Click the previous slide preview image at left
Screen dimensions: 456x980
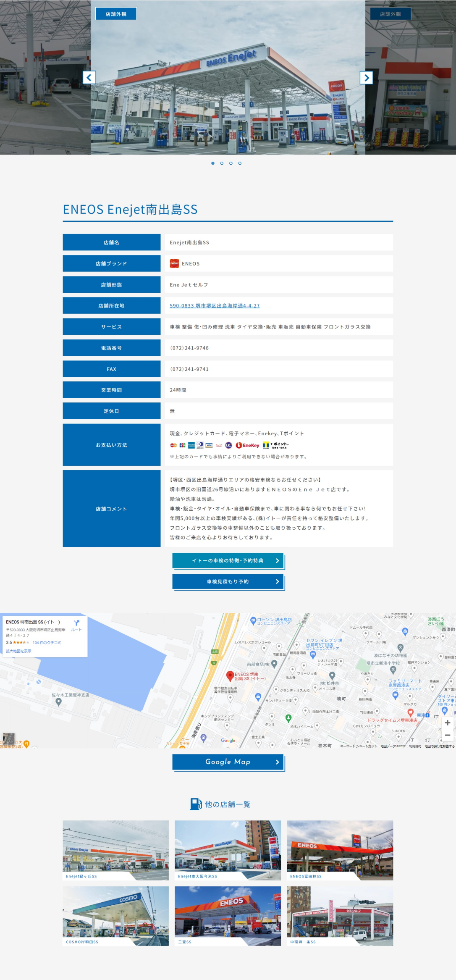(x=45, y=77)
